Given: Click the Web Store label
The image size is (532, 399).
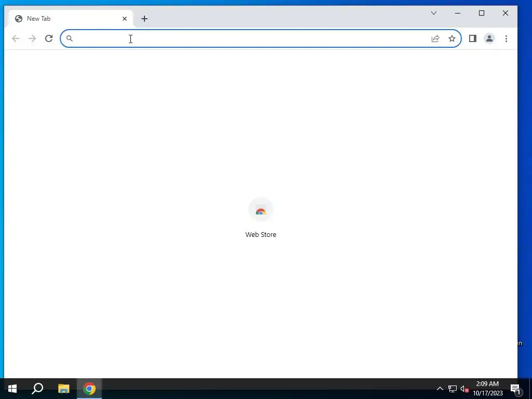Looking at the screenshot, I should pos(261,235).
